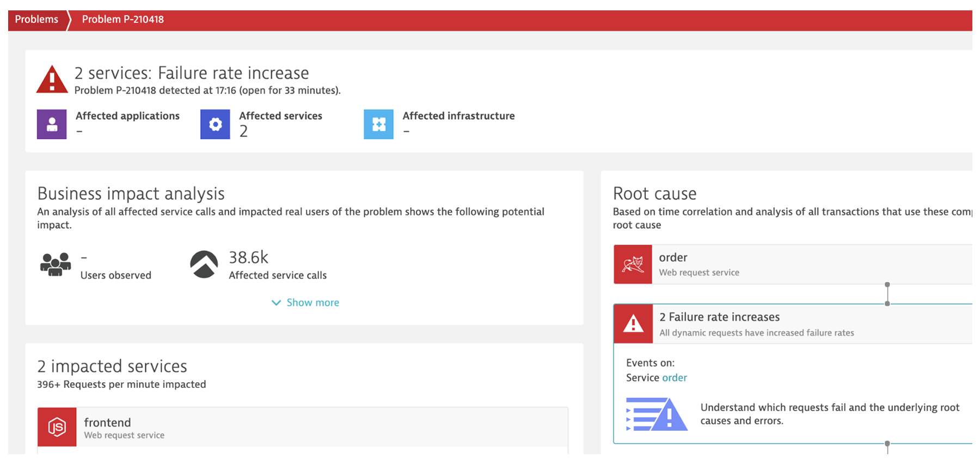The height and width of the screenshot is (476, 980).
Task: Click the Show more chevron arrow
Action: point(276,303)
